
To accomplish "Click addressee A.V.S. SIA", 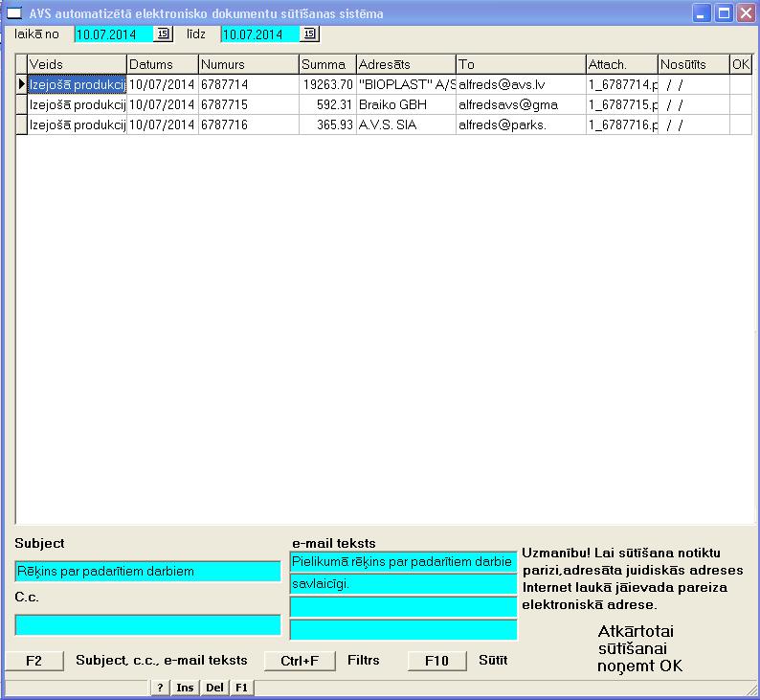I will pyautogui.click(x=406, y=125).
